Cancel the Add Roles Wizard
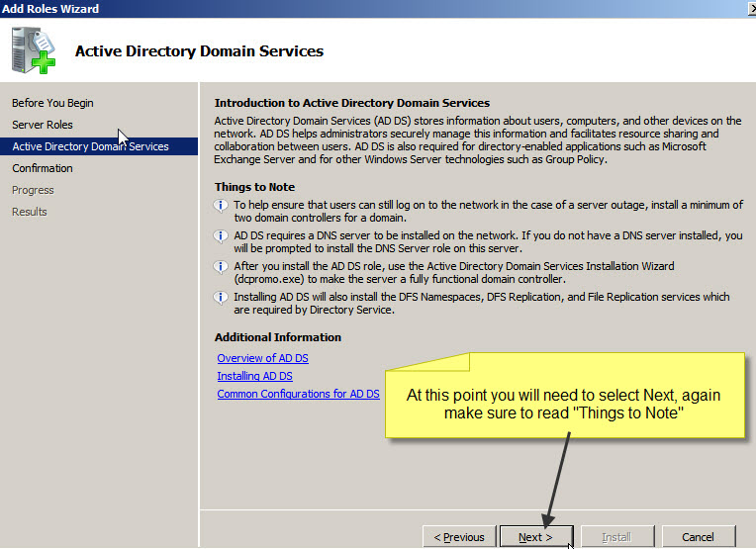 (x=698, y=537)
